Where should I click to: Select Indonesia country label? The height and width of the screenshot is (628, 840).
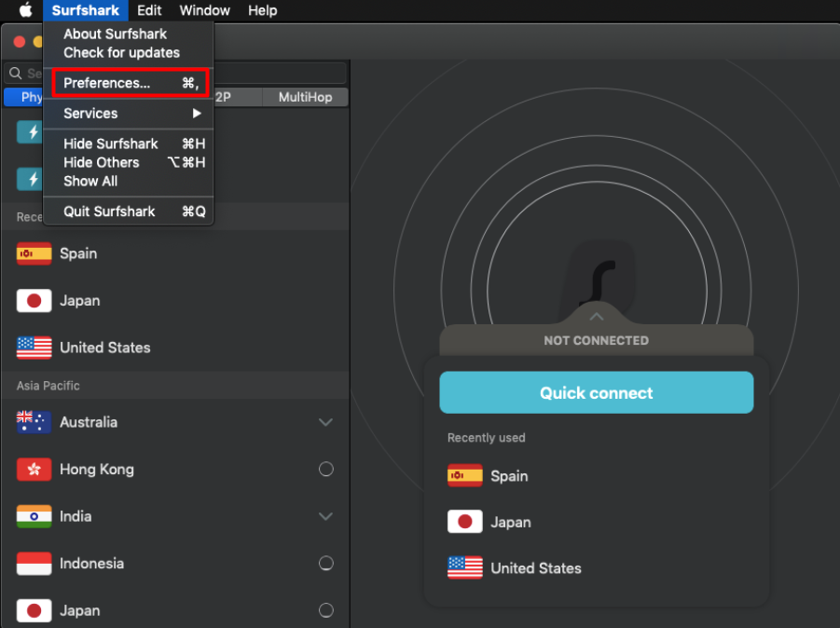click(91, 563)
